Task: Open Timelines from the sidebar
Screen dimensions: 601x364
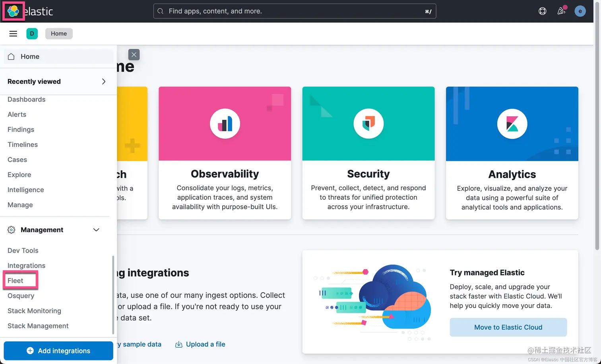Action: tap(23, 144)
